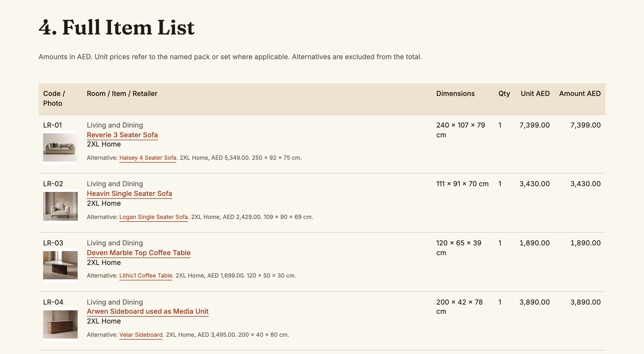Viewport: 644px width, 354px height.
Task: Open the Reverie 3 Seater Sofa link
Action: 122,135
